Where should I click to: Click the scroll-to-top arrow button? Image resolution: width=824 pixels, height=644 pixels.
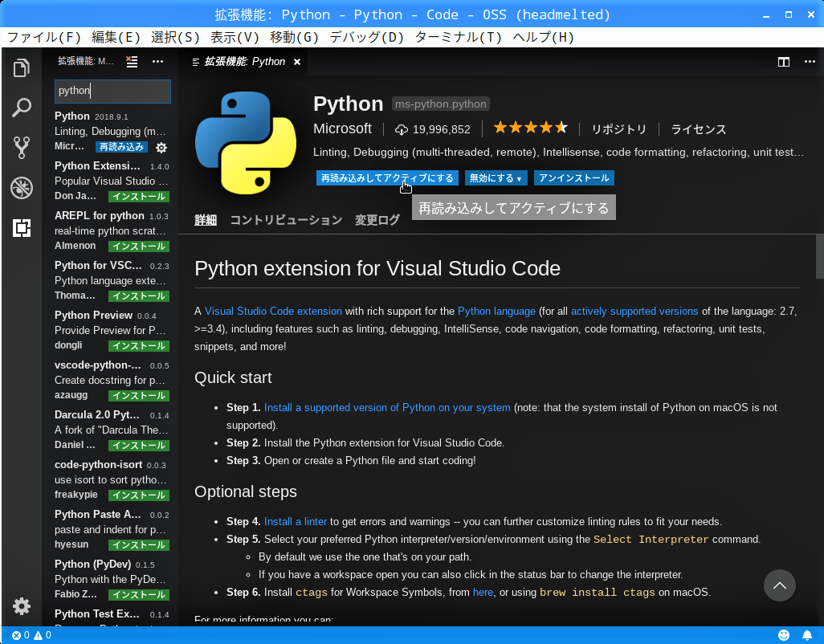(779, 585)
